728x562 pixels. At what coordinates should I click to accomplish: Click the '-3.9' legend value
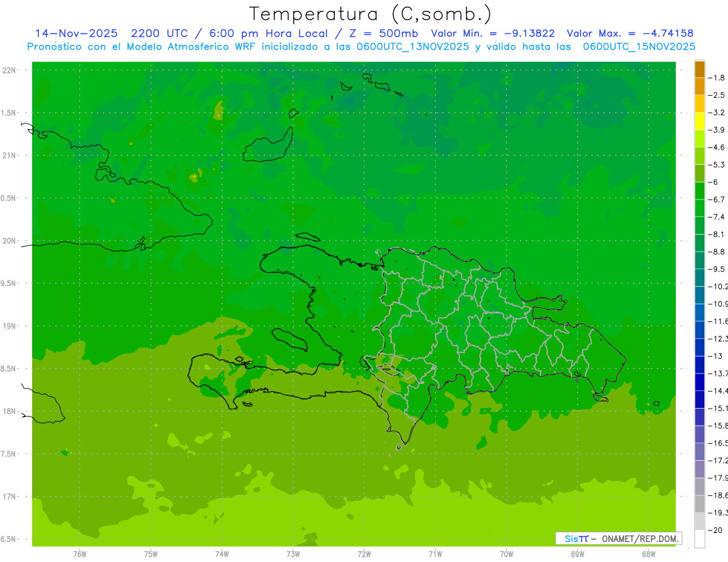point(717,130)
